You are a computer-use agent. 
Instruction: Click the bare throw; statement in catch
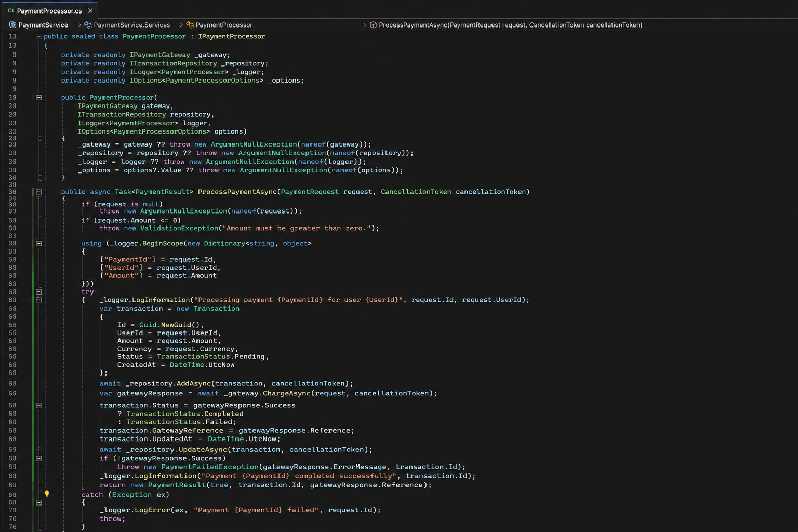112,518
